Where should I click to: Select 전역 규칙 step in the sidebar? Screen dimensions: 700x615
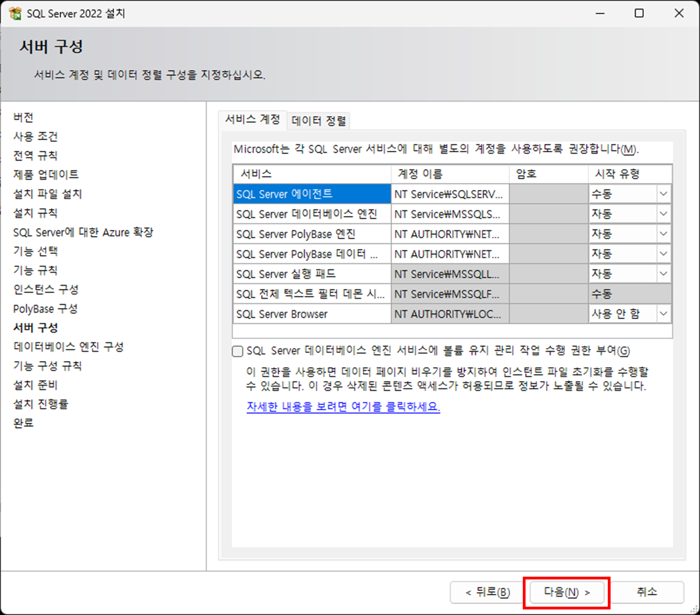(36, 156)
